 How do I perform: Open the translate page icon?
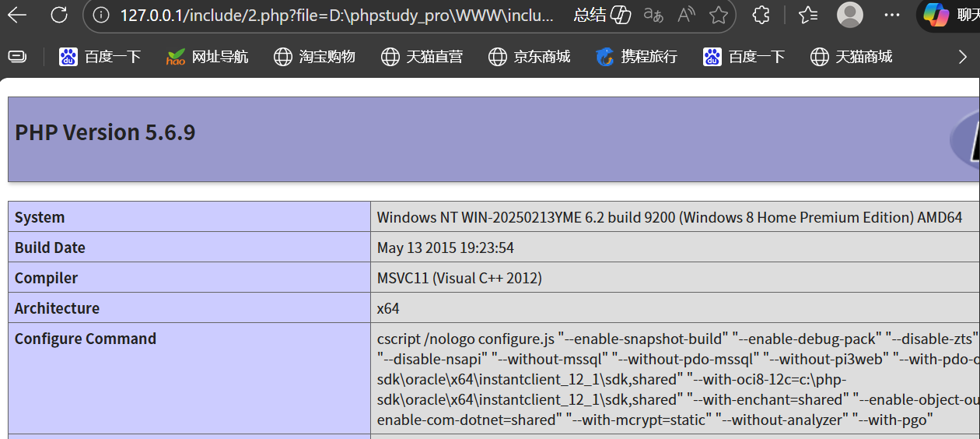pos(653,15)
